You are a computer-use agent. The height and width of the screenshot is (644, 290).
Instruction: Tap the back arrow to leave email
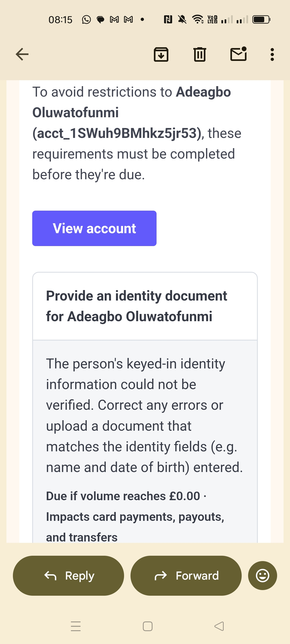[x=22, y=54]
